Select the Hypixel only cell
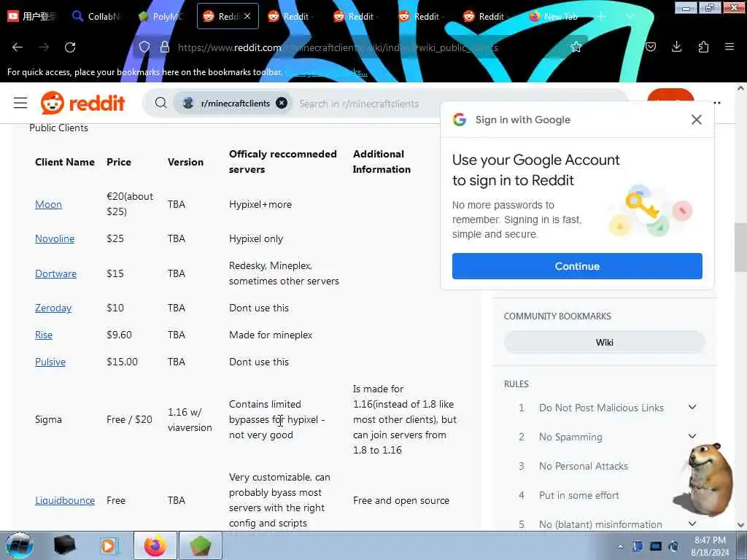Image resolution: width=747 pixels, height=560 pixels. 256,238
